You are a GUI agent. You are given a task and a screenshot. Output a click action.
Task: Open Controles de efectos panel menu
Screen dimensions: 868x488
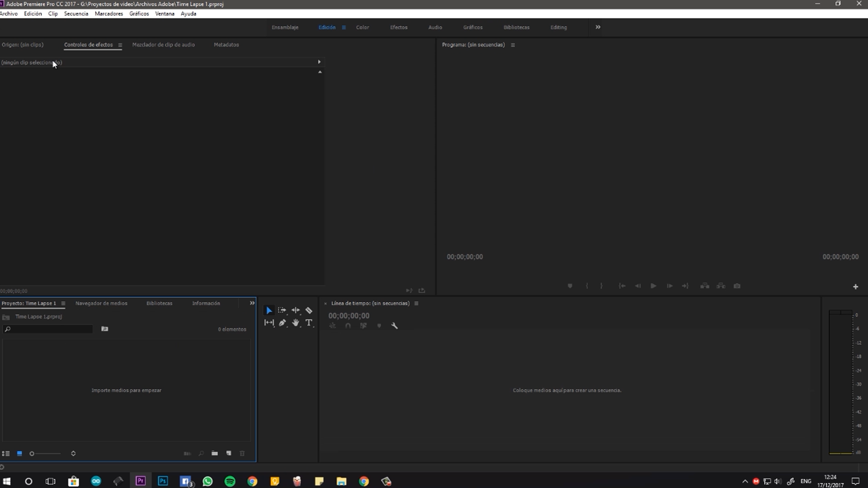click(x=120, y=45)
